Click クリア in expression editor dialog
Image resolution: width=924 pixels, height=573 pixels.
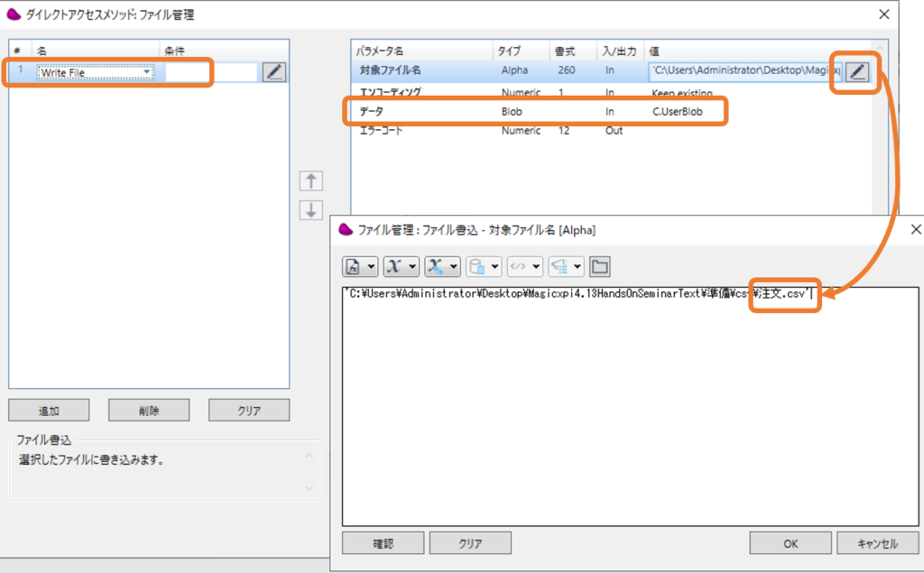point(470,543)
